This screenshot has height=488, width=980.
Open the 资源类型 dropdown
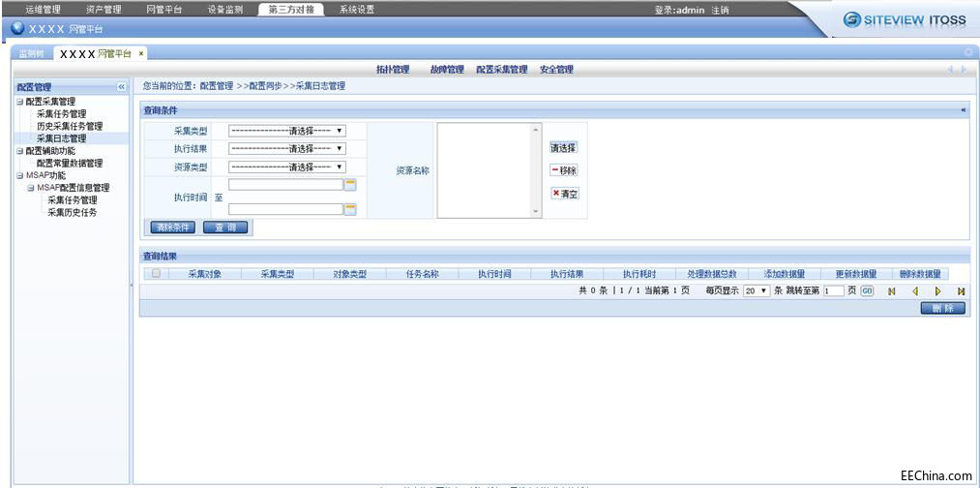coord(287,167)
